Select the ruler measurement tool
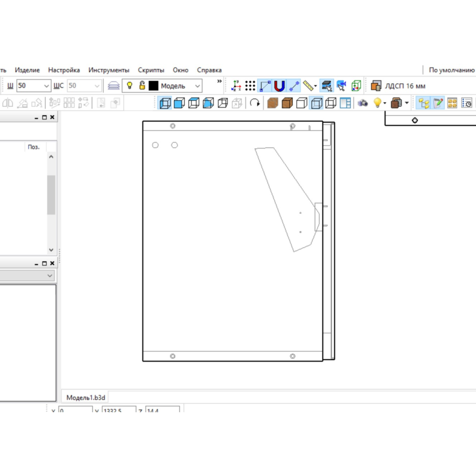The image size is (476, 476). click(x=308, y=86)
